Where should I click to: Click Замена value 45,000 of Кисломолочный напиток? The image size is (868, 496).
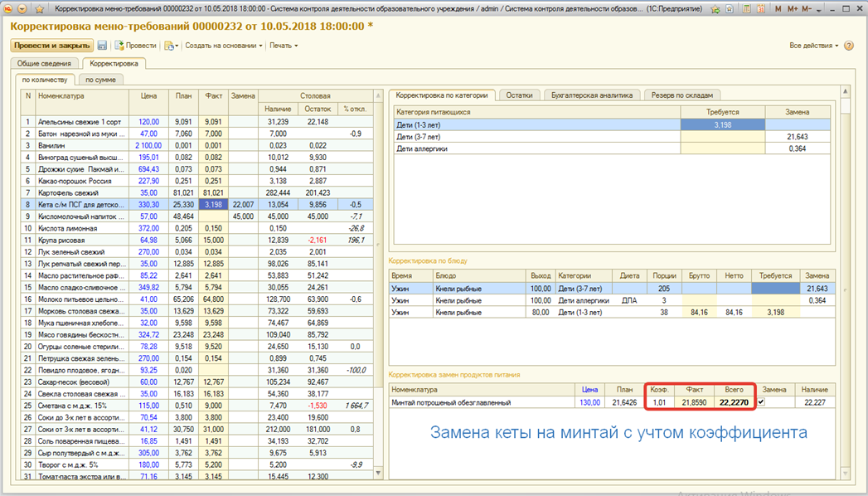pos(243,216)
